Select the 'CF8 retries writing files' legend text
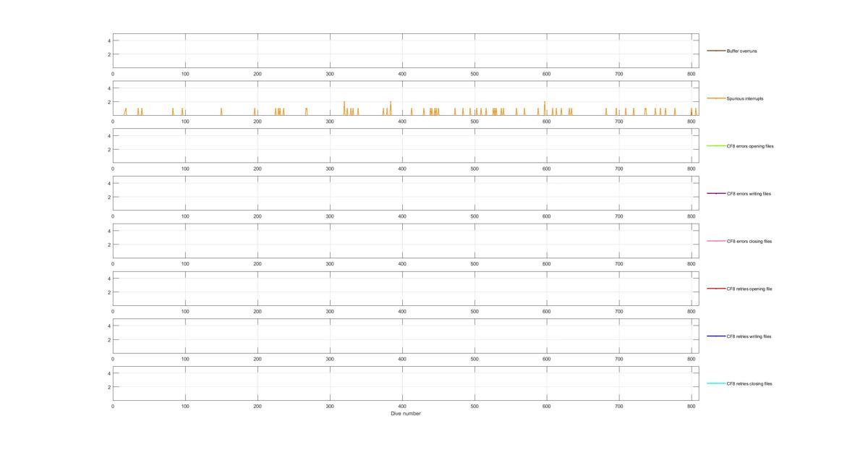The image size is (868, 450). (749, 336)
